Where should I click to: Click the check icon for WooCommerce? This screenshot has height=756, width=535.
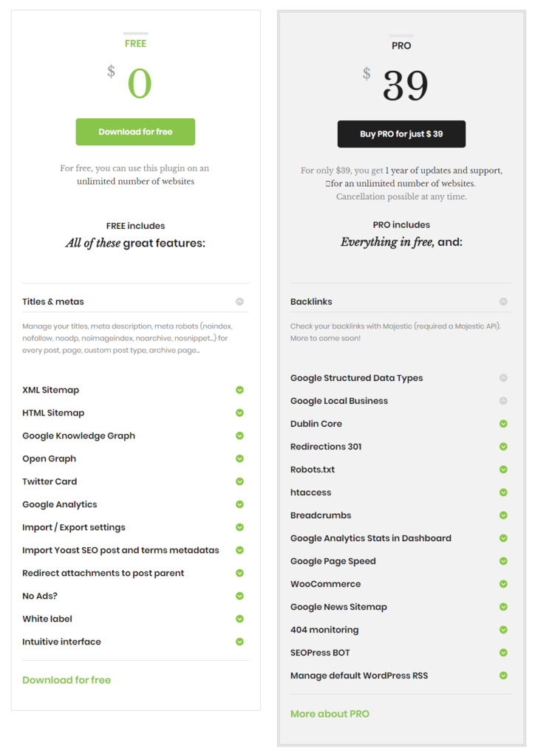503,584
